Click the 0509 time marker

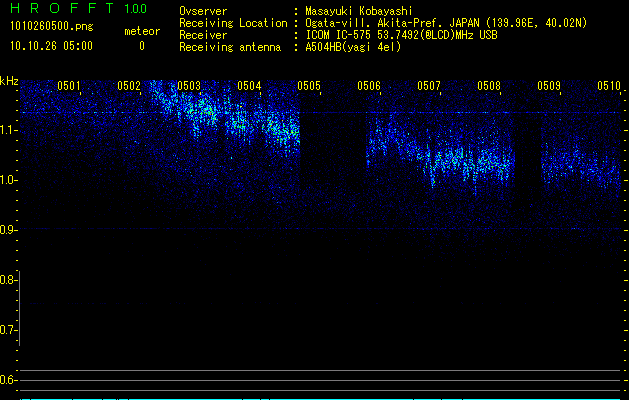[549, 86]
